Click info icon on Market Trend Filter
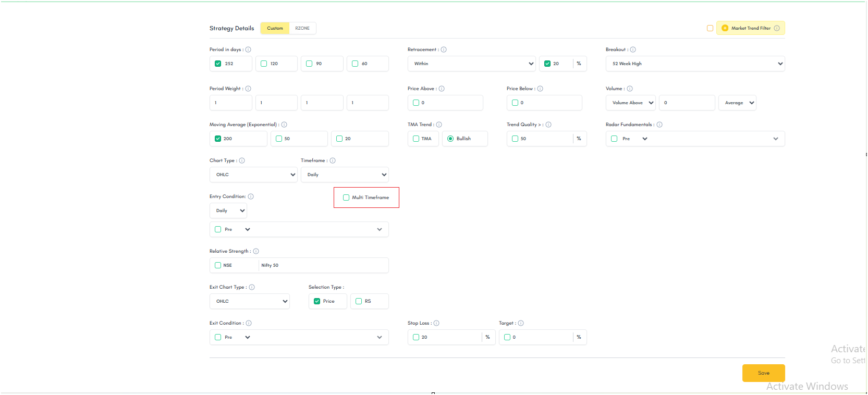The height and width of the screenshot is (395, 868). pyautogui.click(x=777, y=28)
